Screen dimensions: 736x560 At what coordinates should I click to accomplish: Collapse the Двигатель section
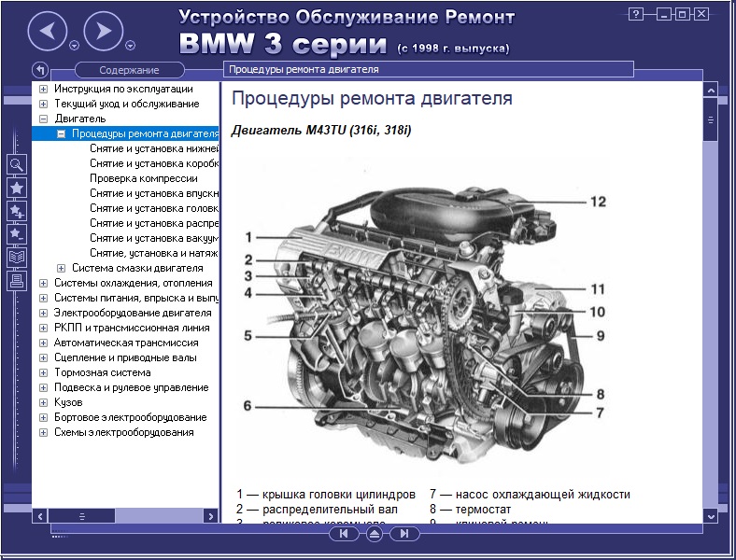click(43, 119)
